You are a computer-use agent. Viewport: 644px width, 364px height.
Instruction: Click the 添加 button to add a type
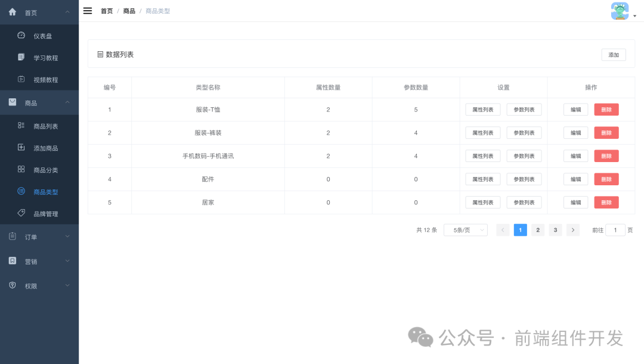pos(614,54)
